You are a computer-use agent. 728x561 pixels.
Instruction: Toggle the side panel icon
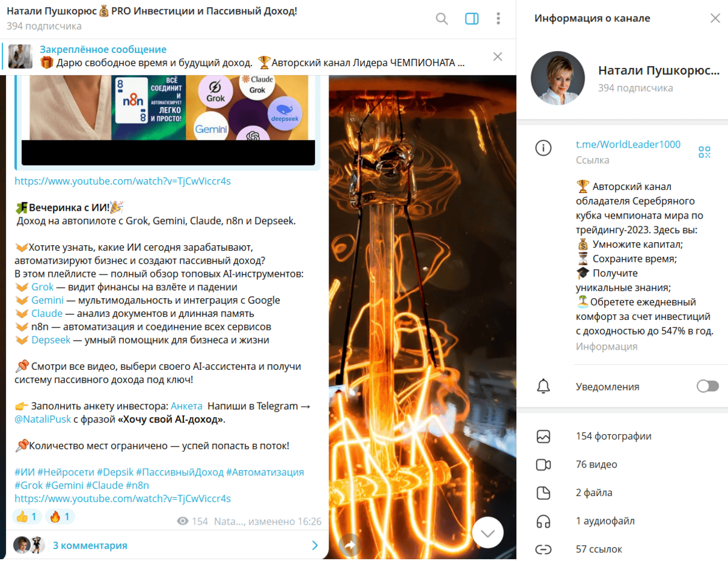point(472,19)
